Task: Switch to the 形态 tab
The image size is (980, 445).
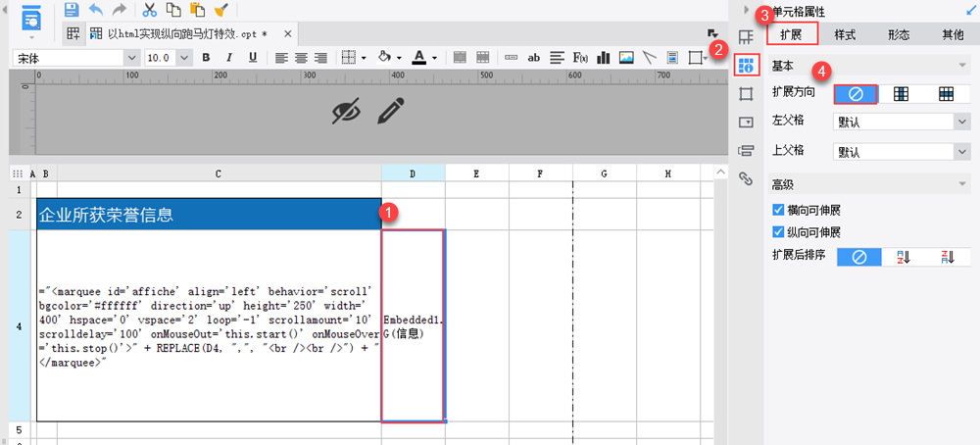Action: tap(898, 35)
